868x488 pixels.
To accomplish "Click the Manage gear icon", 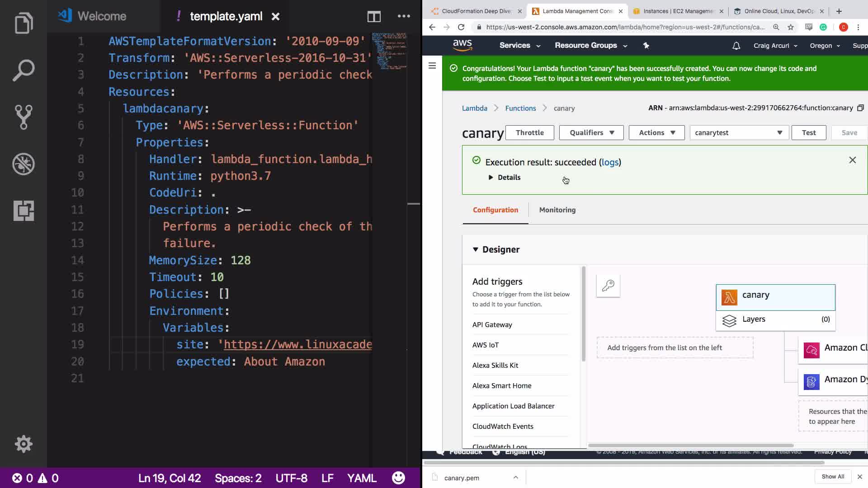I will tap(24, 444).
